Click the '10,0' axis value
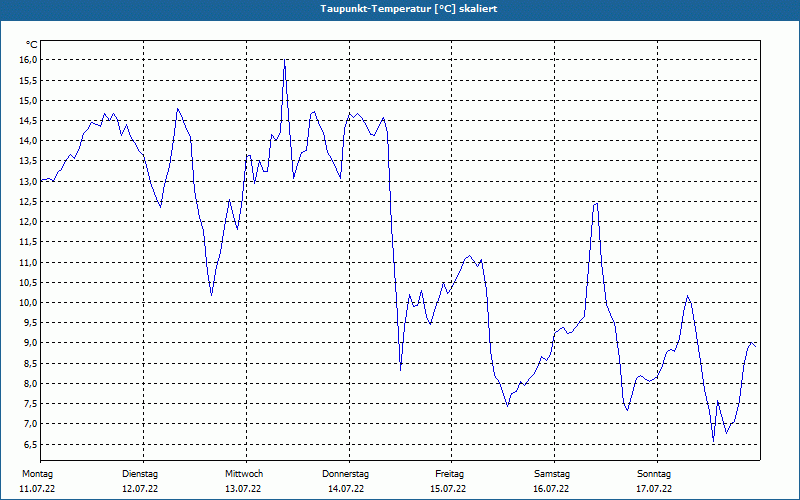 coord(29,303)
